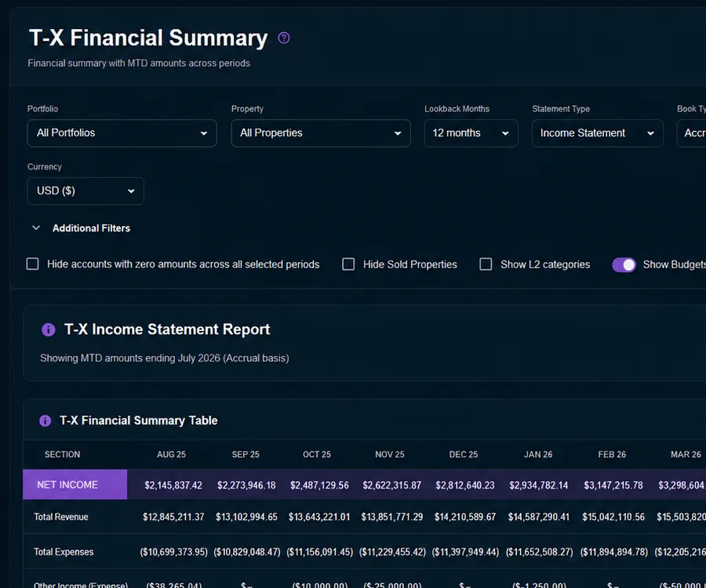Open the Lookback Months dropdown
706x588 pixels.
coord(471,133)
